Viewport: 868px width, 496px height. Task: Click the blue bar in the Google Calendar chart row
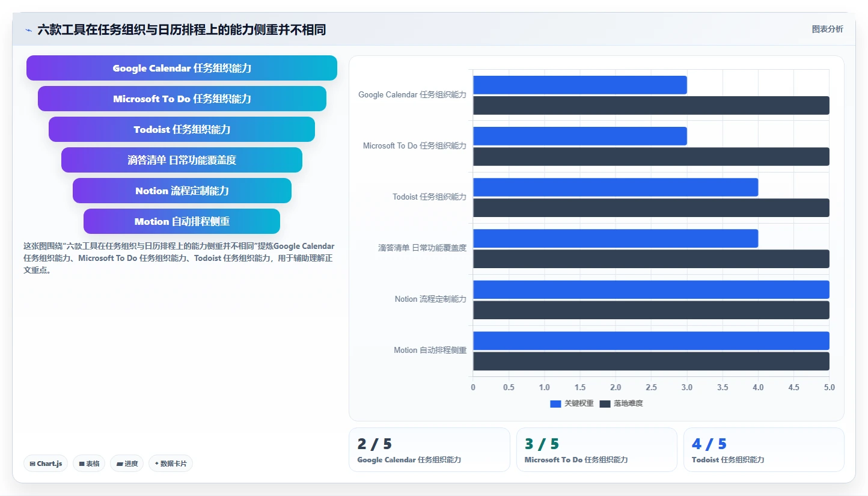coord(579,85)
